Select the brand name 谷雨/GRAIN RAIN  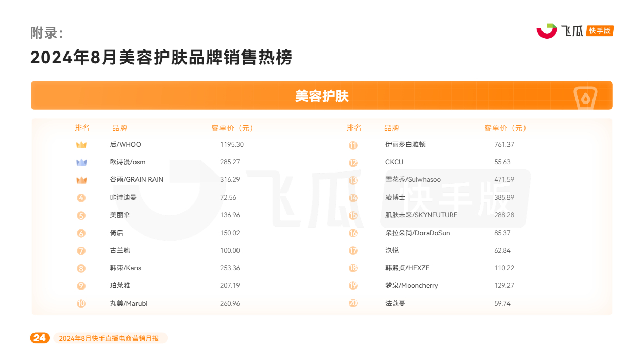point(137,179)
